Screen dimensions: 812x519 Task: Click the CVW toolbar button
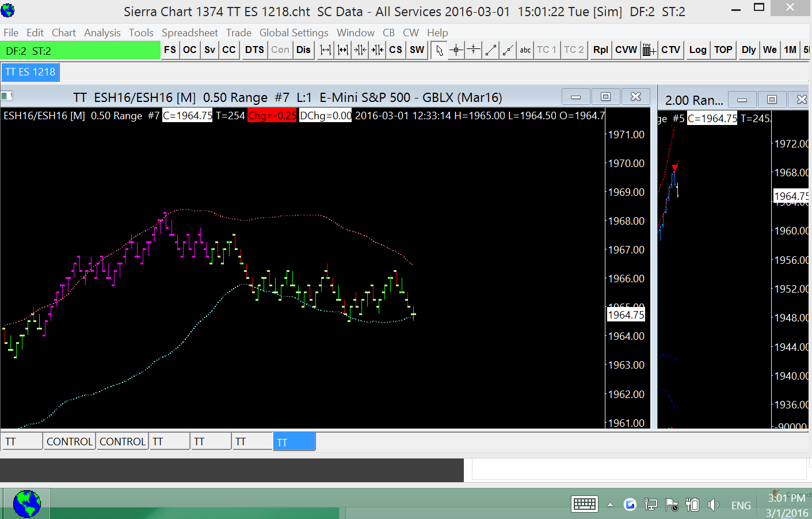click(626, 50)
